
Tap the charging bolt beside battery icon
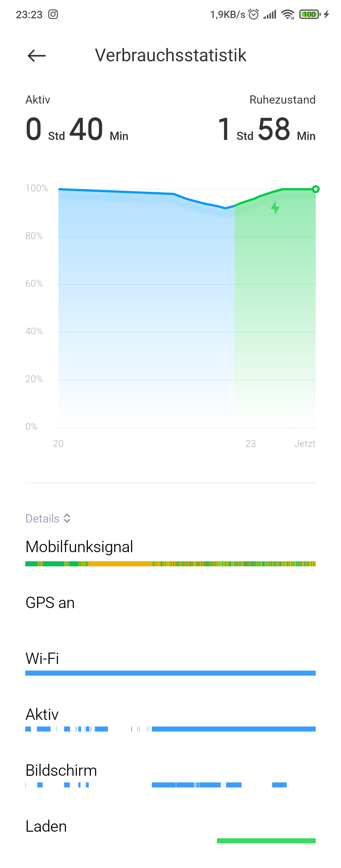(326, 14)
